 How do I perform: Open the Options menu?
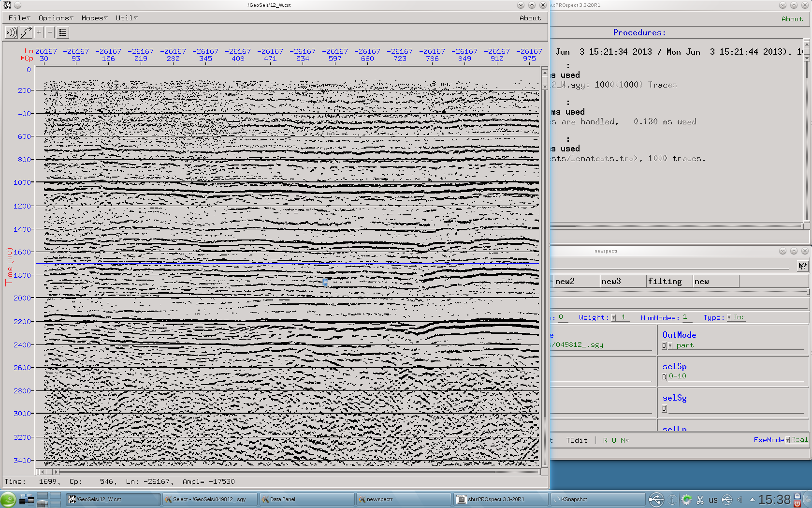point(55,18)
